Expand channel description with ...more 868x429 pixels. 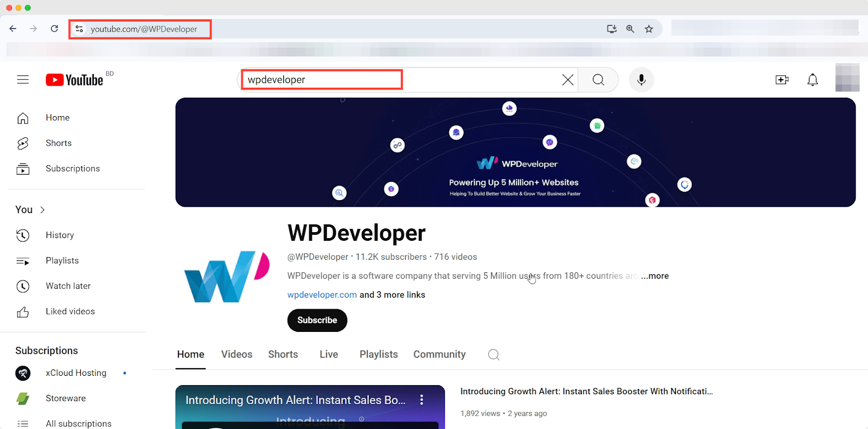655,276
